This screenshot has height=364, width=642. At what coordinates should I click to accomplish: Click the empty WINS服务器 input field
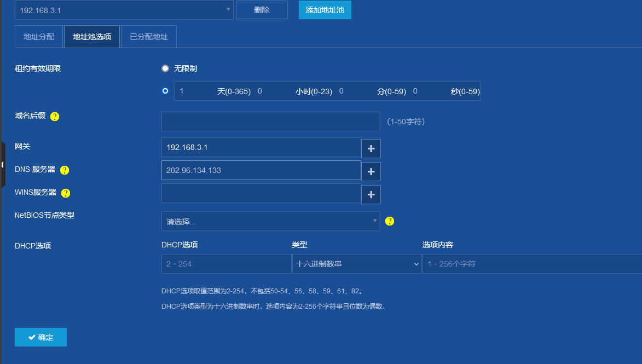[261, 193]
